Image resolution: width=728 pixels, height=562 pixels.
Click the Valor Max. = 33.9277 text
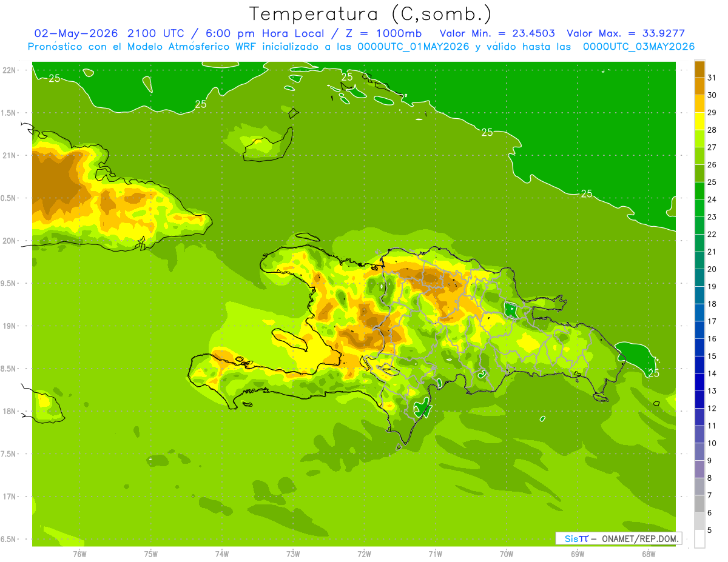tap(625, 33)
